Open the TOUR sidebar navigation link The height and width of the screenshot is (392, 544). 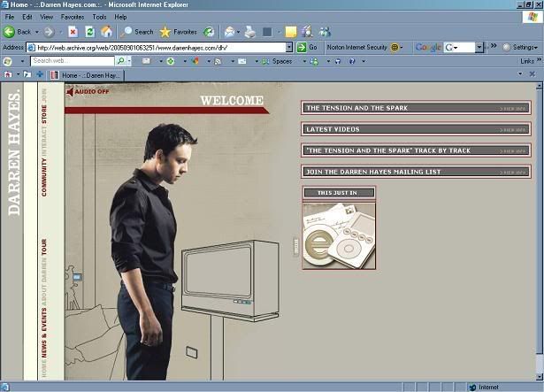[x=44, y=247]
